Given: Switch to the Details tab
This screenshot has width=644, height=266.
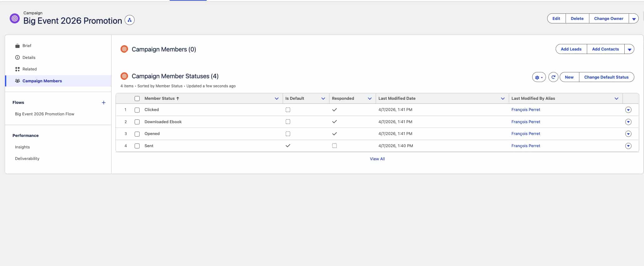Looking at the screenshot, I should pyautogui.click(x=29, y=57).
